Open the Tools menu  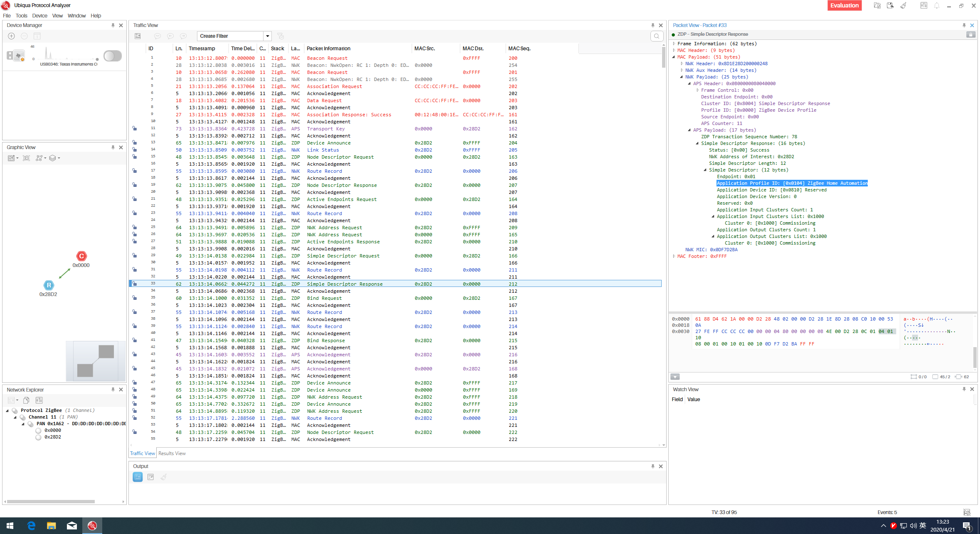(x=22, y=16)
